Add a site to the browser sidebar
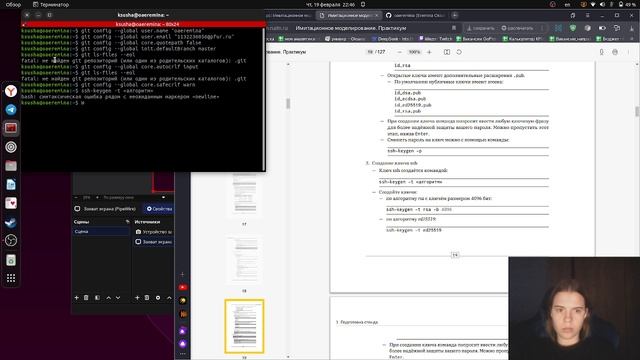This screenshot has width=640, height=360. 182,274
